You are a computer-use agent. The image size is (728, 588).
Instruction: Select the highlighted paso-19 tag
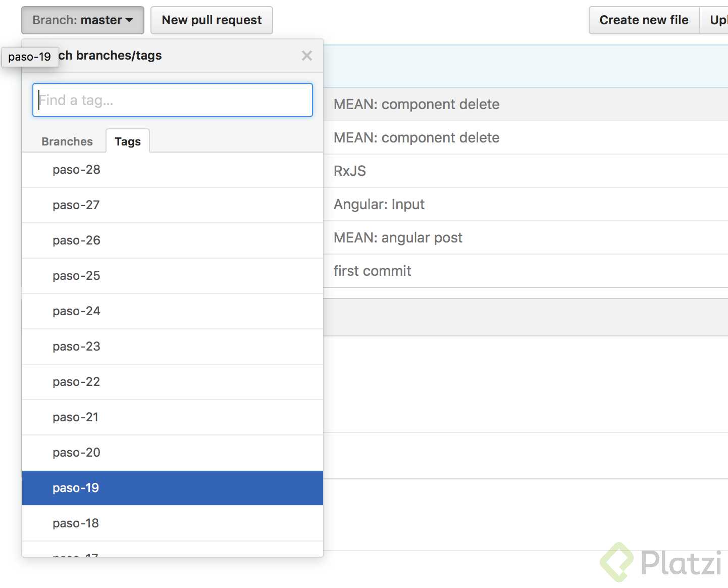76,488
